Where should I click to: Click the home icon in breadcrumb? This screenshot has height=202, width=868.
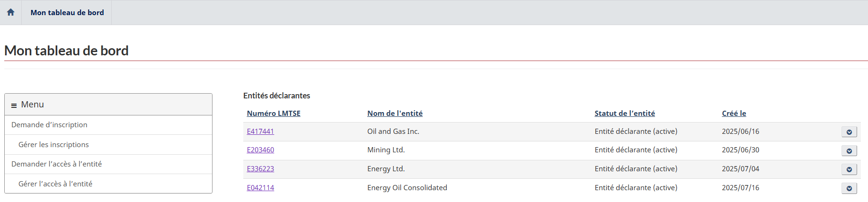[x=10, y=12]
